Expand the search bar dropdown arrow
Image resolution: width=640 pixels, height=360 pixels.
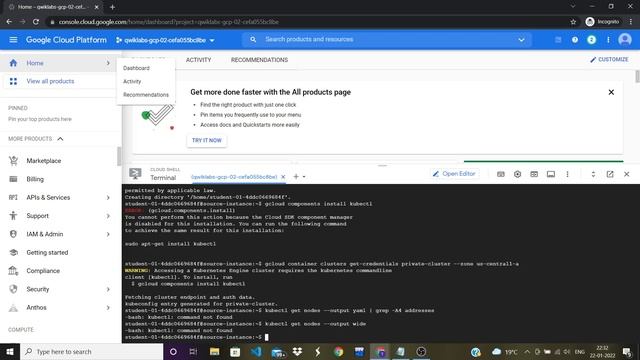[521, 40]
